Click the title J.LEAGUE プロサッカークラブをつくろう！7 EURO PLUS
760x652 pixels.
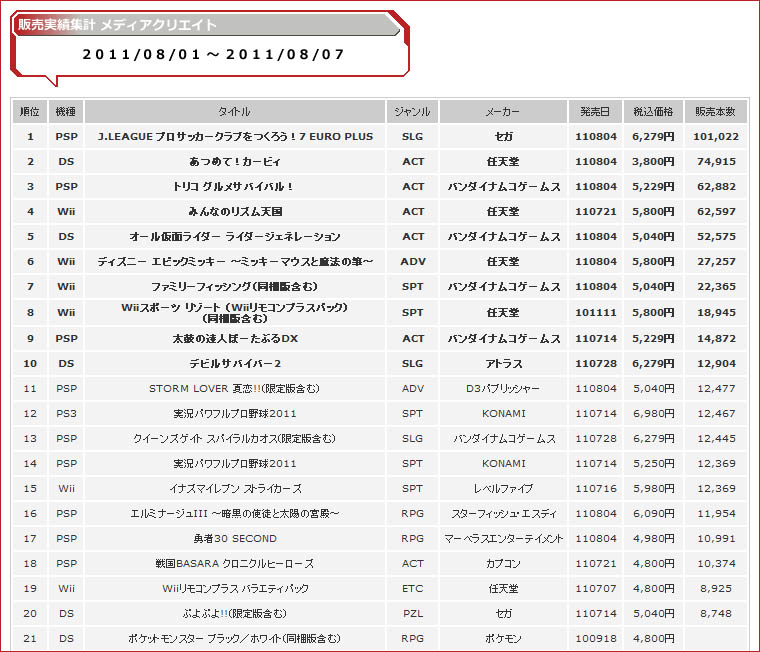click(235, 137)
